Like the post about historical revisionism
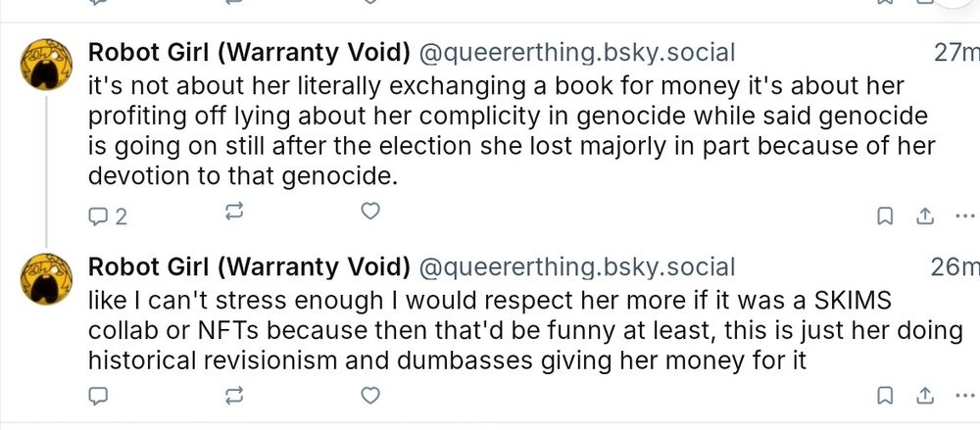This screenshot has height=430, width=980. click(369, 396)
